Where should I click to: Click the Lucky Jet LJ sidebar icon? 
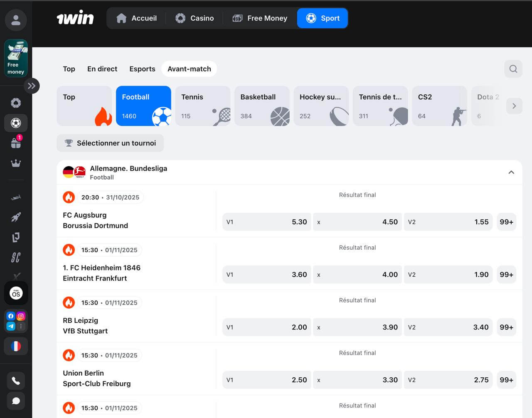click(16, 237)
